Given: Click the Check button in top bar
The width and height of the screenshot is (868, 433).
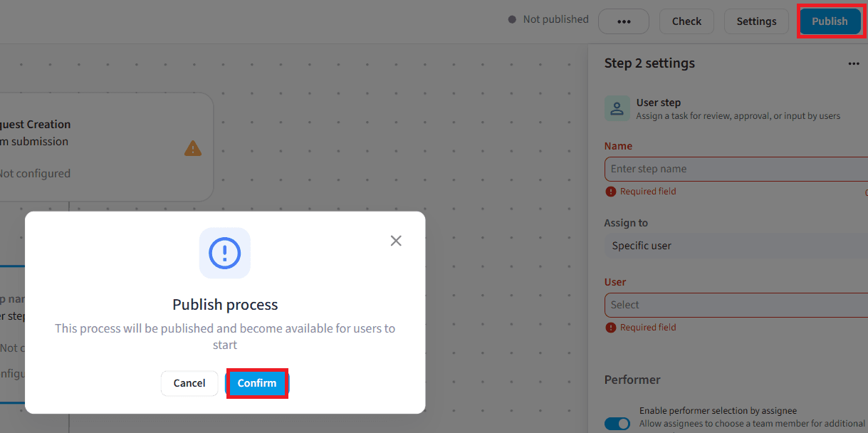Looking at the screenshot, I should tap(686, 21).
